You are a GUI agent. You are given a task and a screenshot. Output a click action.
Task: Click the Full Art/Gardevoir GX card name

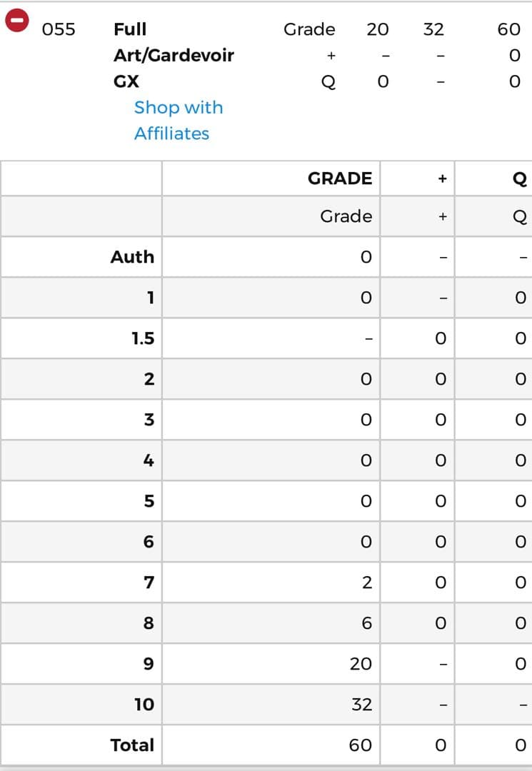pos(174,55)
